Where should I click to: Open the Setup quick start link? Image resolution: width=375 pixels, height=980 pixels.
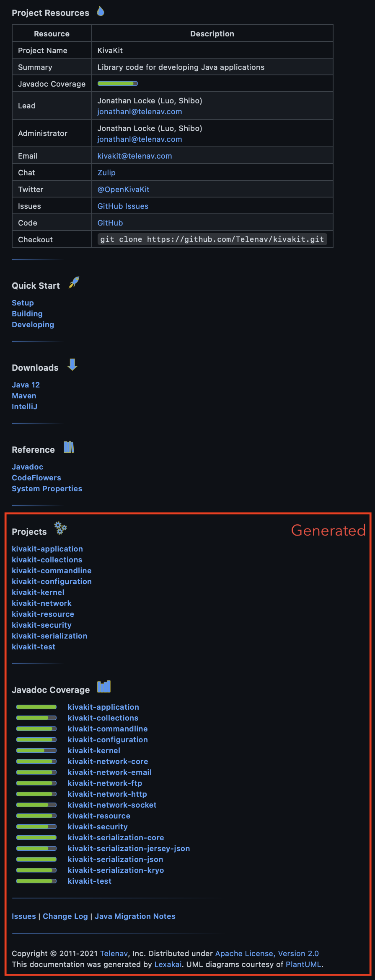coord(23,303)
